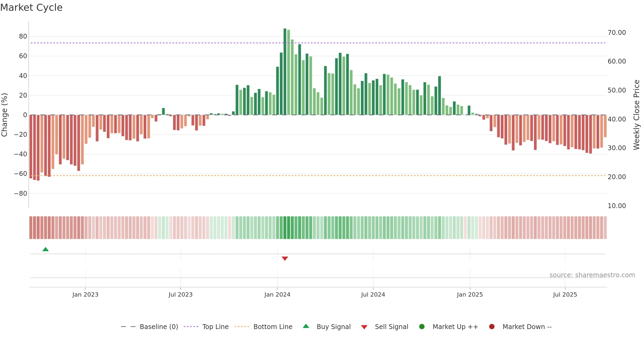
Task: Click the Jul 2023 axis label
Action: tap(181, 295)
